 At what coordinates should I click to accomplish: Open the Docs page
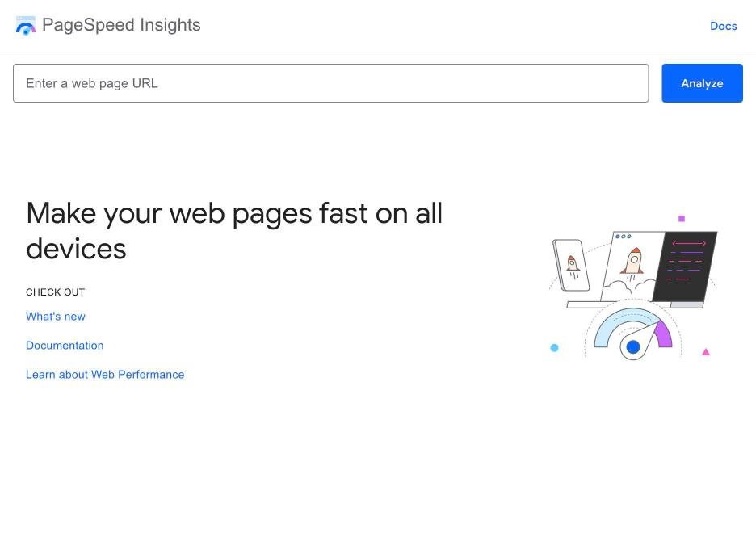point(723,25)
